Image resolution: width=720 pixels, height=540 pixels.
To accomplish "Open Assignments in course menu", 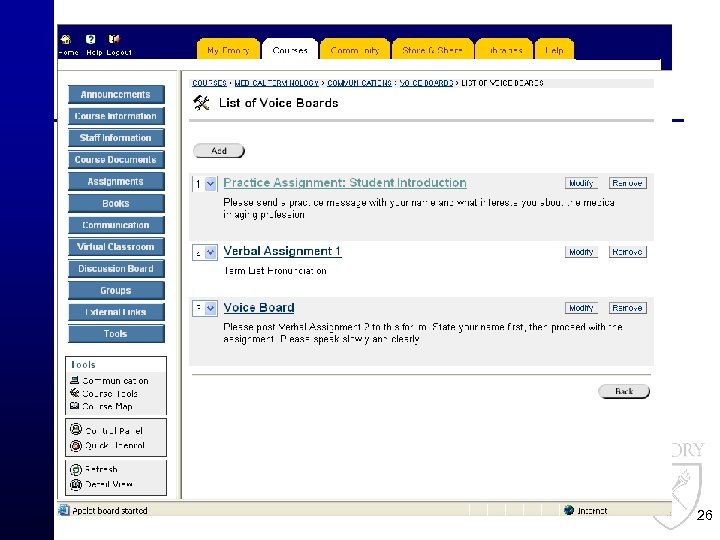I will pyautogui.click(x=116, y=182).
